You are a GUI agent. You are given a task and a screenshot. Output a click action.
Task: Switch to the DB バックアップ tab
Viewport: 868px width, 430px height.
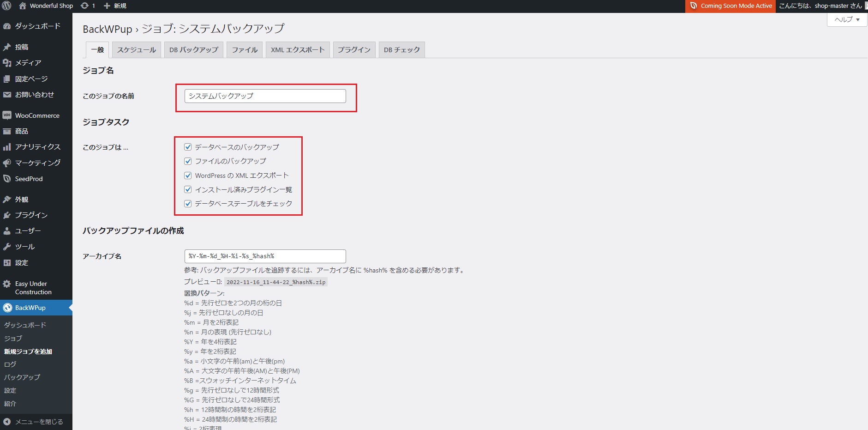[194, 50]
